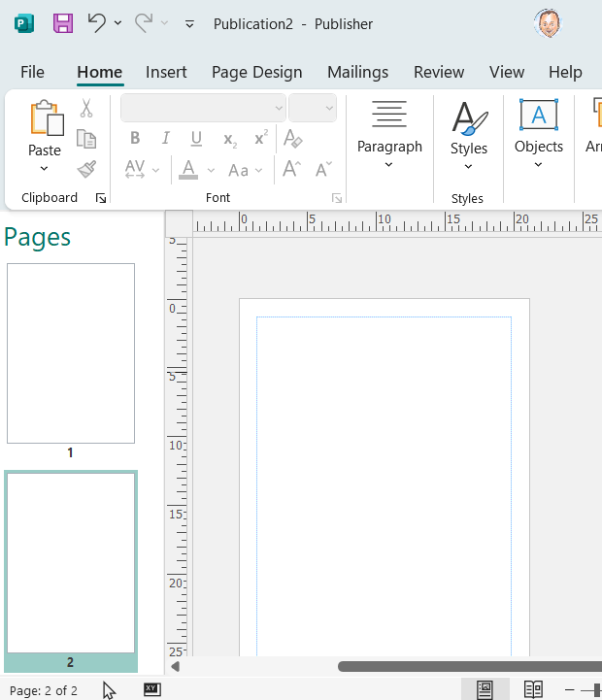Open the user account profile picture

(548, 23)
